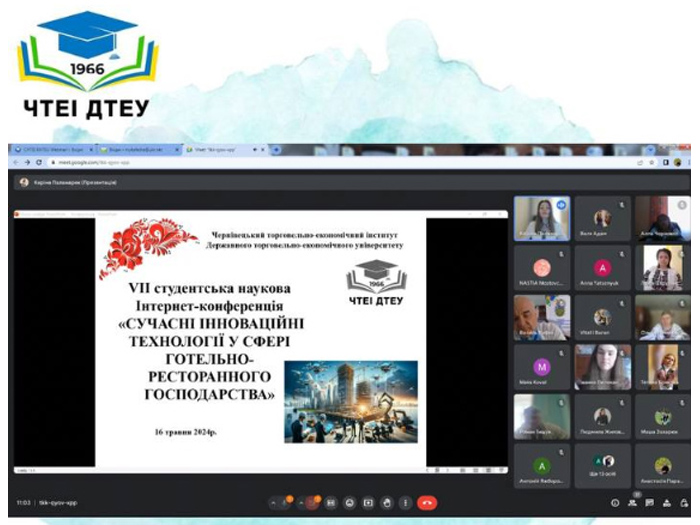Select NASTIA participant tile

(541, 269)
